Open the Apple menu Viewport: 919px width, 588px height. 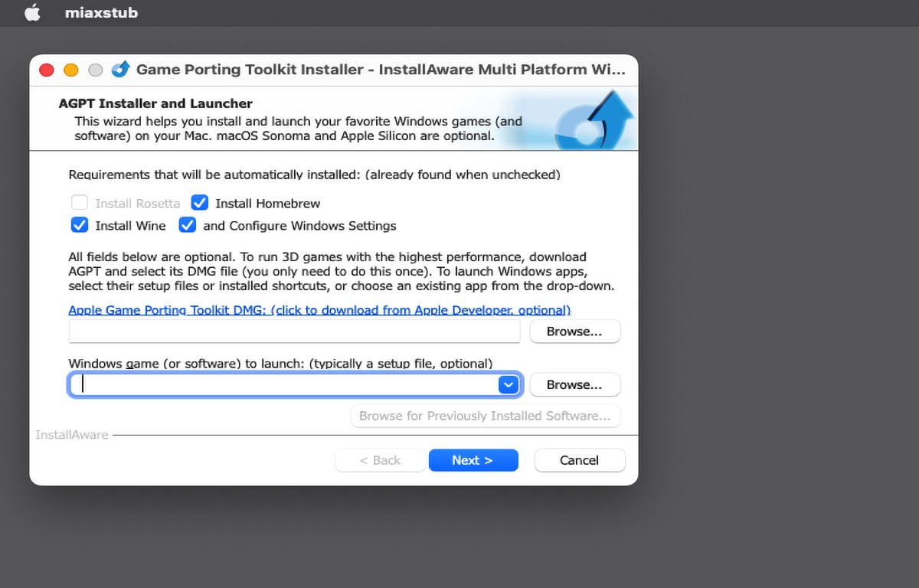tap(32, 12)
